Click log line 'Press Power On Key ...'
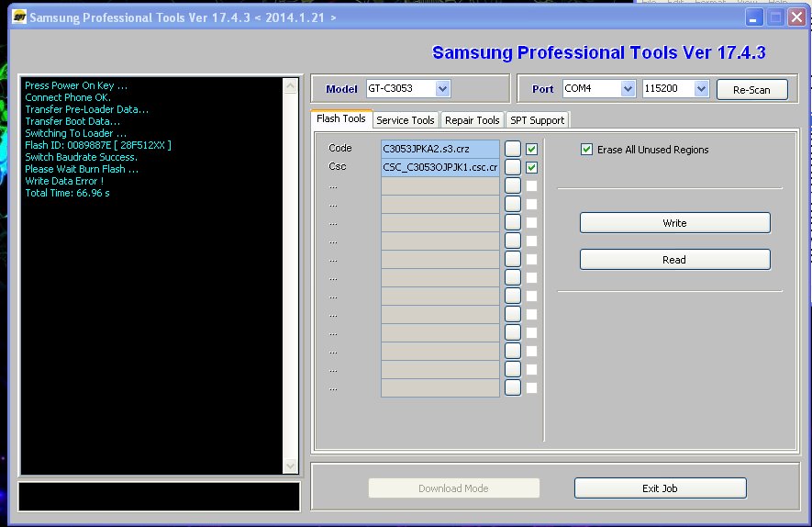This screenshot has width=812, height=527. pyautogui.click(x=76, y=85)
